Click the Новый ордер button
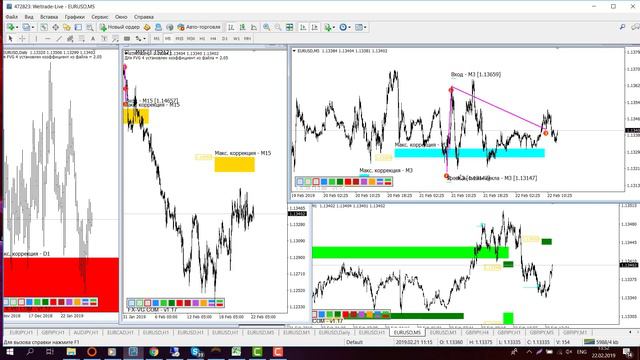The width and height of the screenshot is (640, 360). click(120, 27)
